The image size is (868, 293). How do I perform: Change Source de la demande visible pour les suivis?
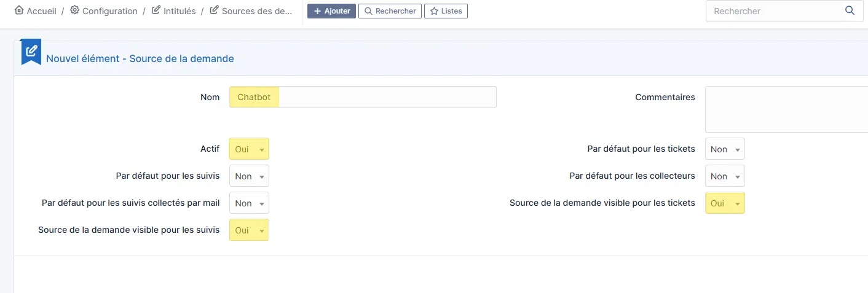(x=249, y=230)
